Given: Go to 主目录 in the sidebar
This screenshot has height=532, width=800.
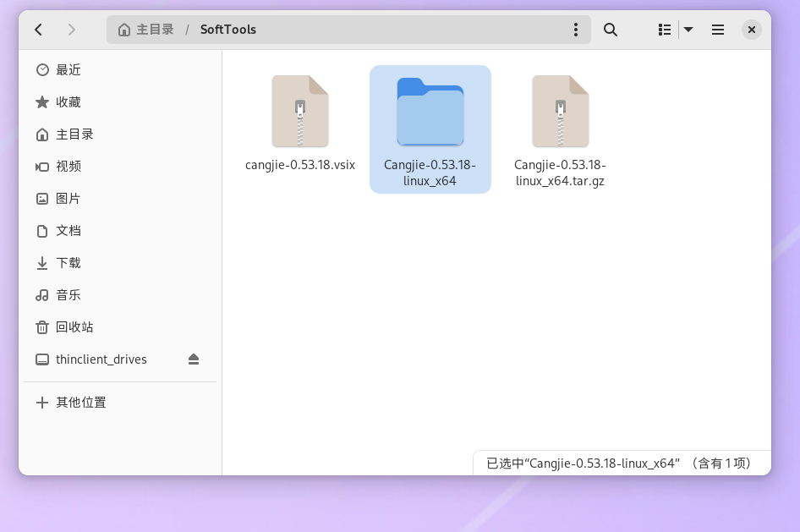Looking at the screenshot, I should [120, 134].
